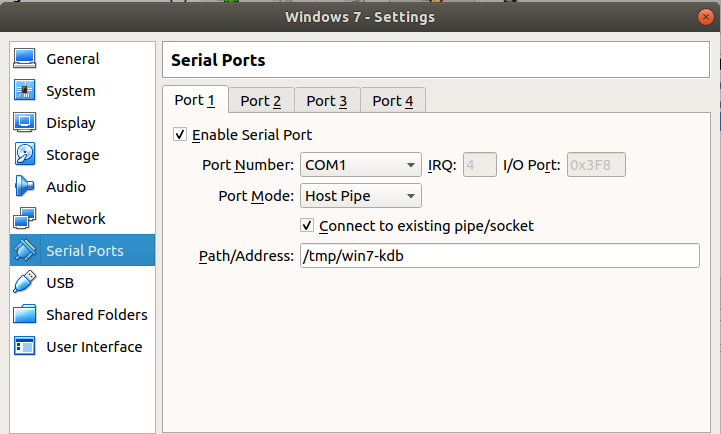Click the Storage disk icon
Screen dimensions: 721x434
click(24, 154)
